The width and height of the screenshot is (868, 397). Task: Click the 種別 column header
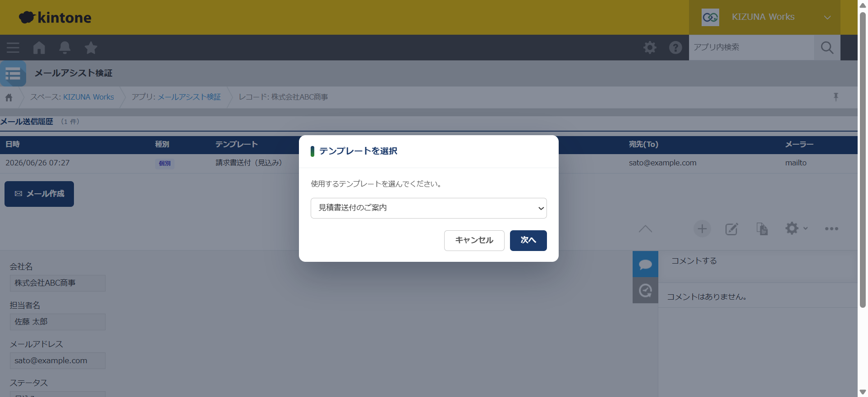(162, 144)
